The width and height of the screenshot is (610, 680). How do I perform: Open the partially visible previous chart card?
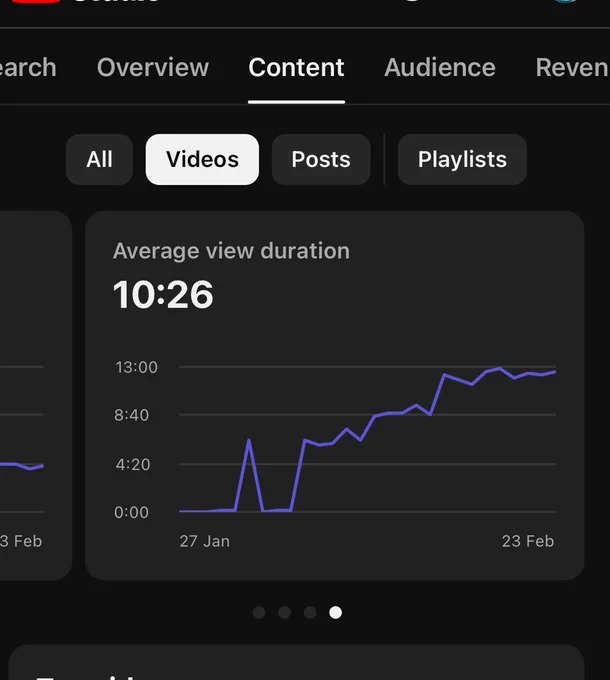[35, 395]
